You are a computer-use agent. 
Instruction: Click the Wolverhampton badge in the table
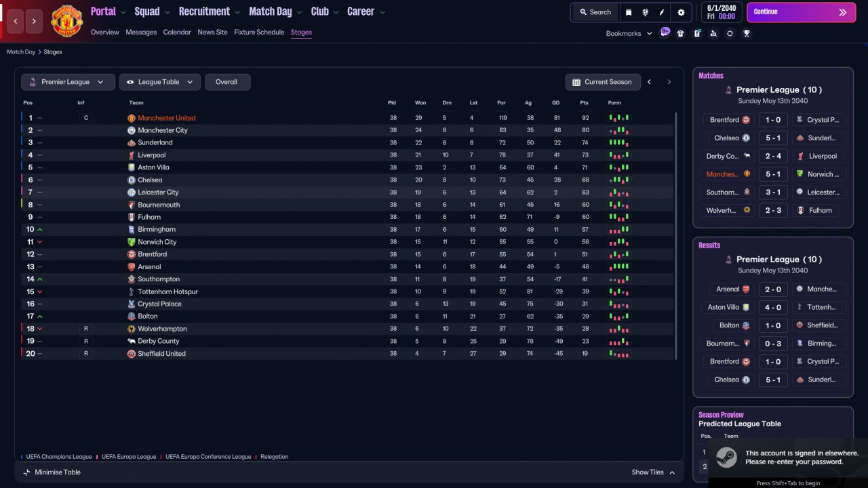pos(132,329)
